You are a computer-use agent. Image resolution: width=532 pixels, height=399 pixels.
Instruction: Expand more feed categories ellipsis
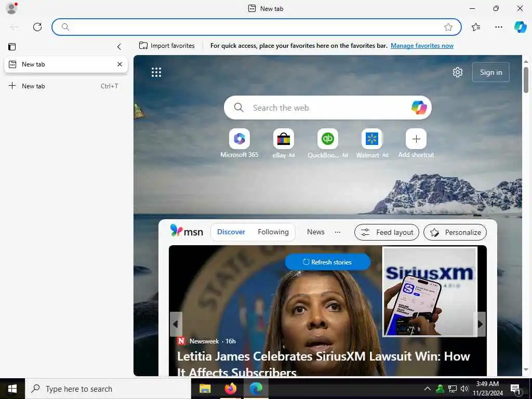coord(338,232)
